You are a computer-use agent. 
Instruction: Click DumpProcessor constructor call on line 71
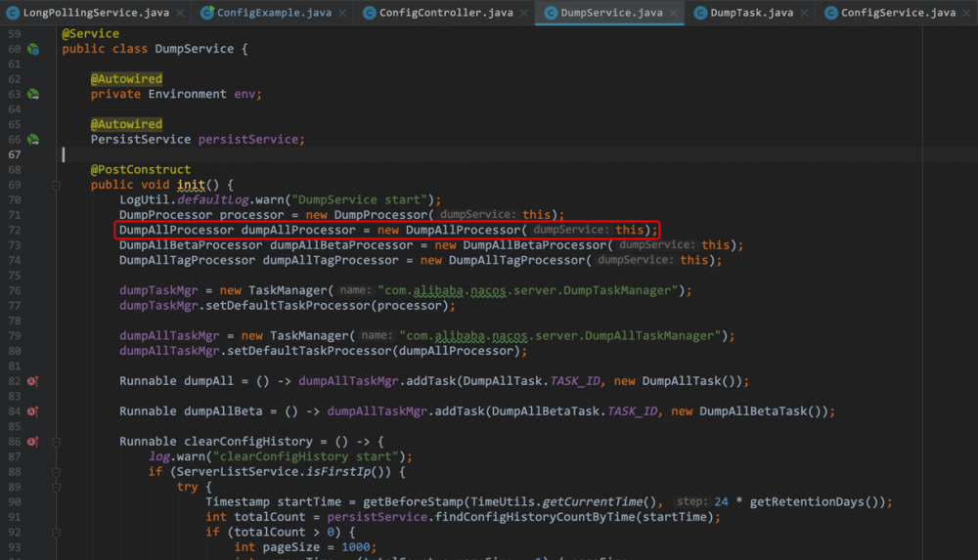coord(380,215)
